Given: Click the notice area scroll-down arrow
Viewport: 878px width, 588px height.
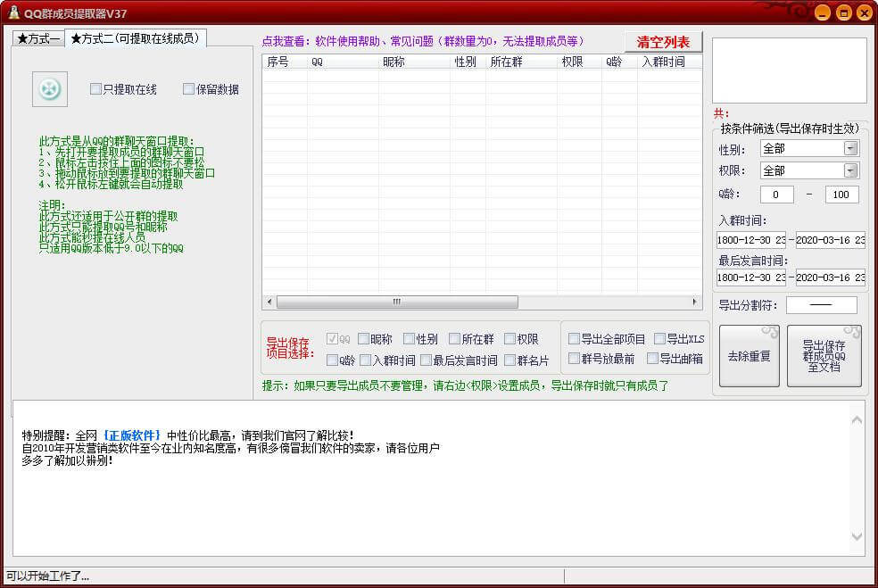Looking at the screenshot, I should point(857,536).
